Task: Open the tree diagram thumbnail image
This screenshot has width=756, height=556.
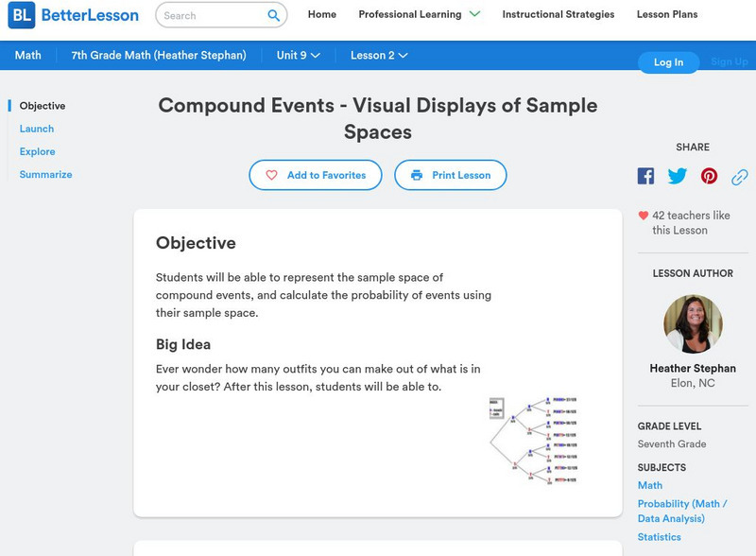Action: pyautogui.click(x=532, y=434)
